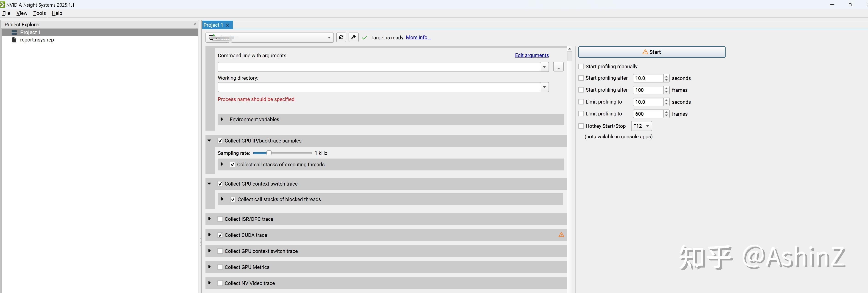This screenshot has height=293, width=868.
Task: Uncheck Collect CUDA trace
Action: [220, 235]
